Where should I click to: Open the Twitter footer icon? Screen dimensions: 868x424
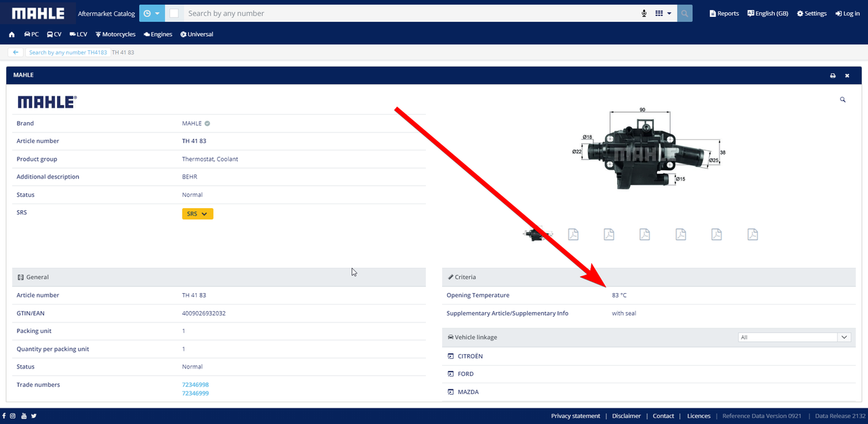pos(33,416)
